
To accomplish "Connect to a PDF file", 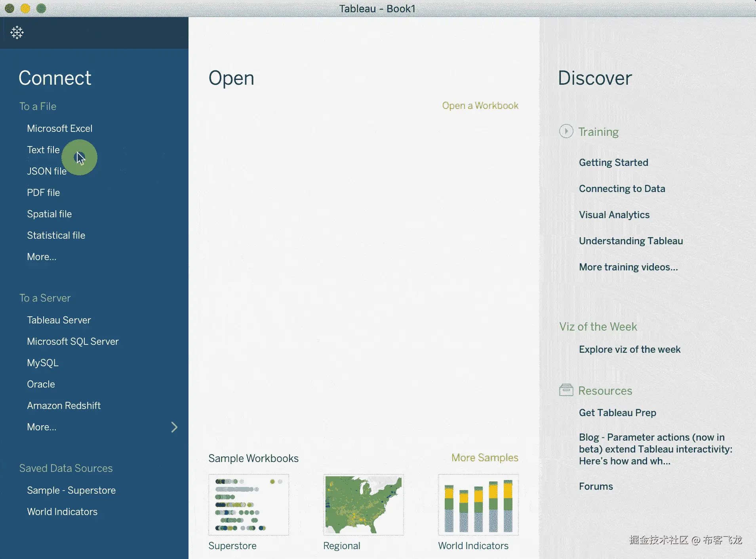I will coord(43,192).
